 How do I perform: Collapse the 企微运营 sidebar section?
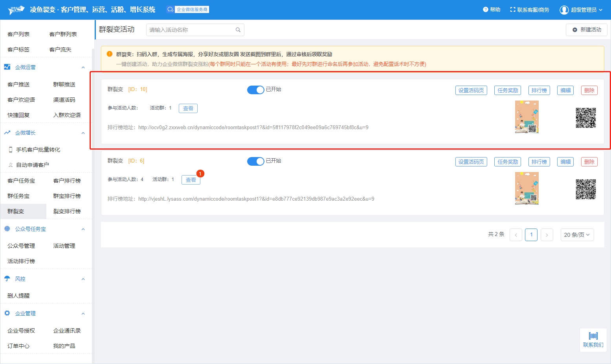click(x=83, y=68)
